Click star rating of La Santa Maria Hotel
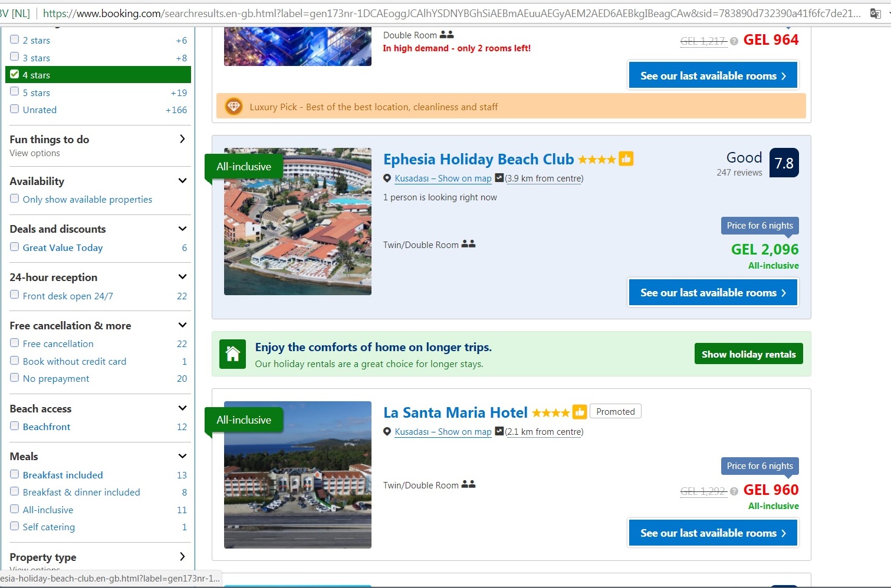Image resolution: width=891 pixels, height=588 pixels. [551, 412]
